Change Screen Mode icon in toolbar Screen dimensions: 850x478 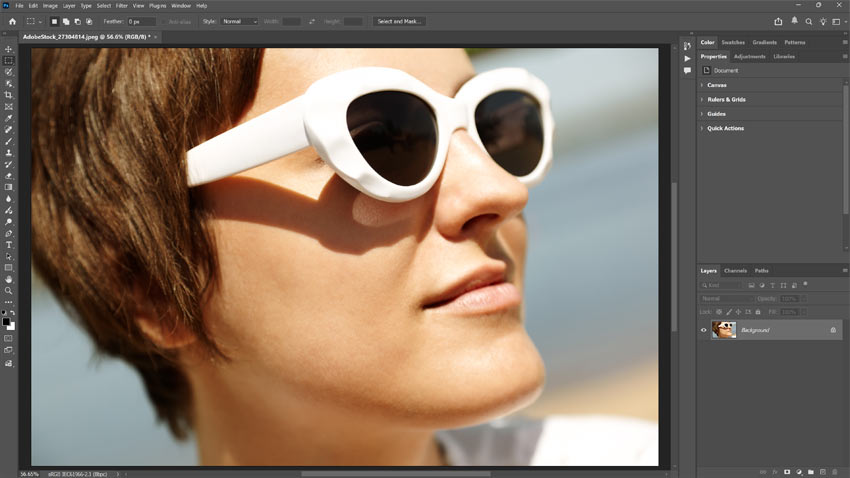(x=9, y=351)
